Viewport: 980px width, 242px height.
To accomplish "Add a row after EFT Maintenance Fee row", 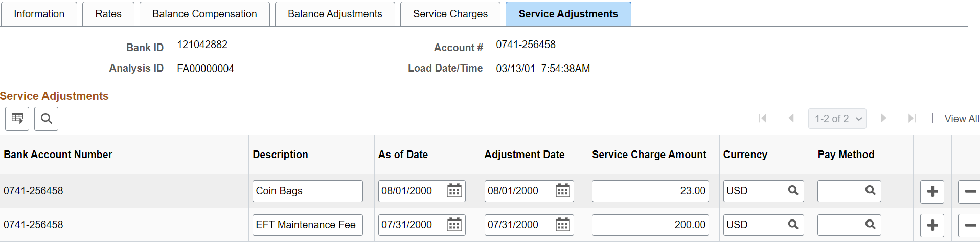I will 932,225.
